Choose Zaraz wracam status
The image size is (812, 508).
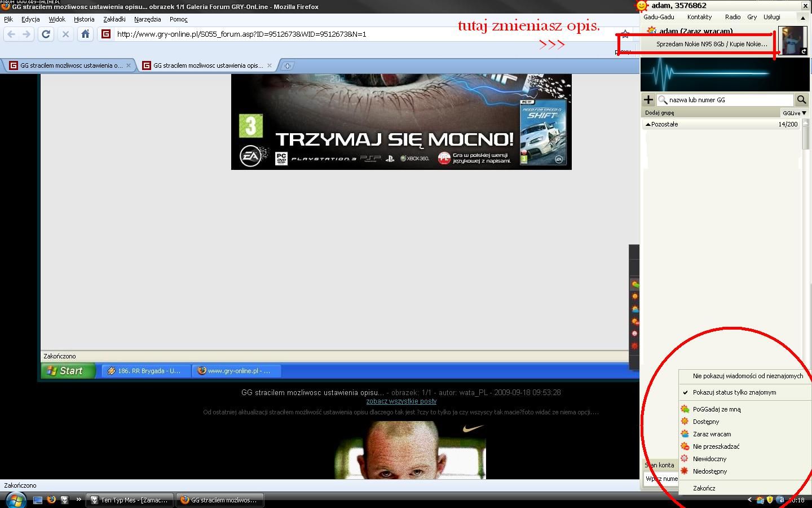(x=712, y=434)
